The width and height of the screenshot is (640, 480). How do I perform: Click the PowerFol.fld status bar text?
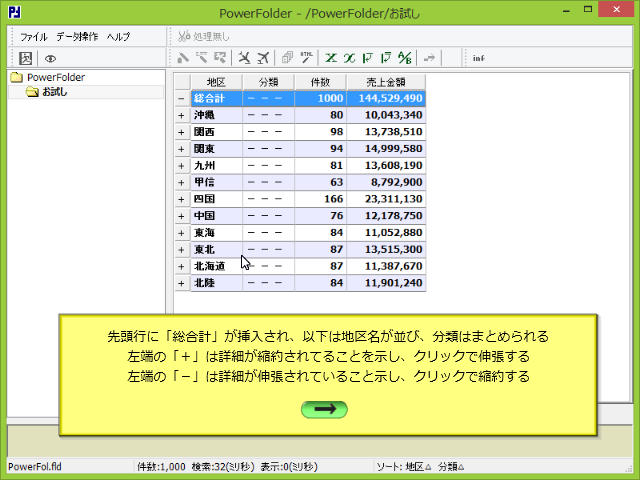point(35,467)
